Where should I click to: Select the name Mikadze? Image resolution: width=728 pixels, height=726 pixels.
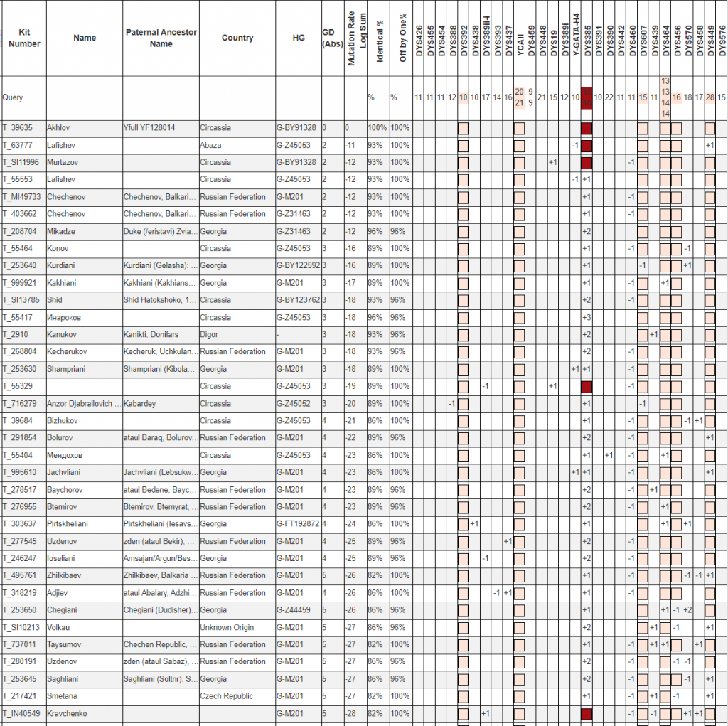point(61,231)
